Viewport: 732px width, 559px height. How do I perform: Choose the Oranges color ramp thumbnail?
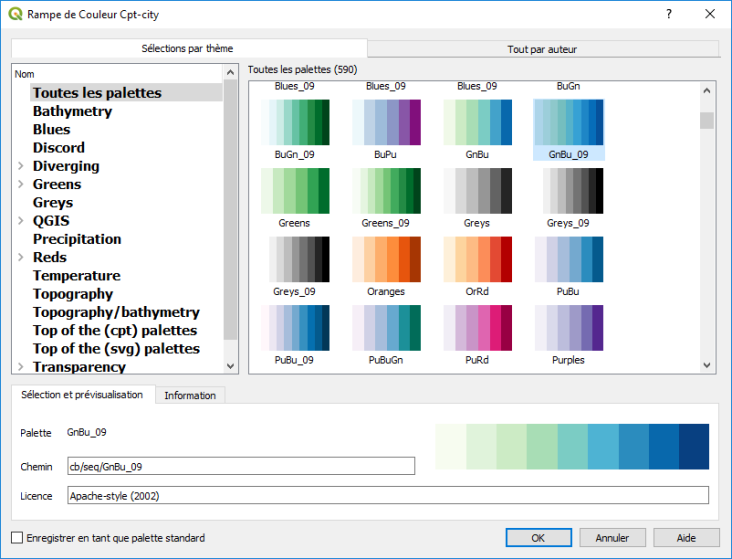[x=386, y=259]
